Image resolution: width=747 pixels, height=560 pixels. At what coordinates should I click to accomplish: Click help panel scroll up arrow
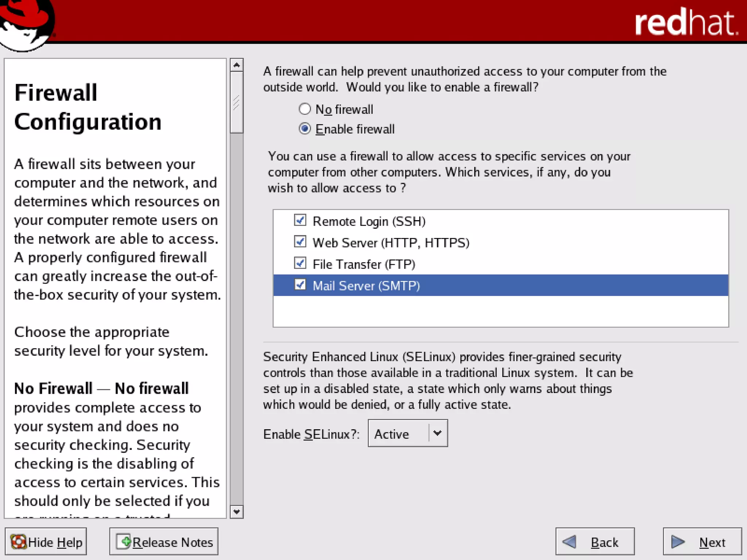(x=237, y=65)
